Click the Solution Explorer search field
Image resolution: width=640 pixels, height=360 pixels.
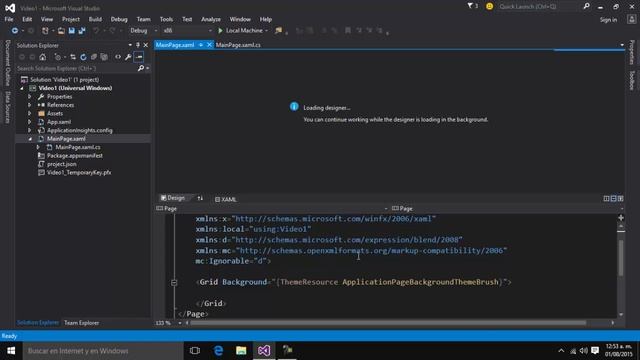point(77,68)
